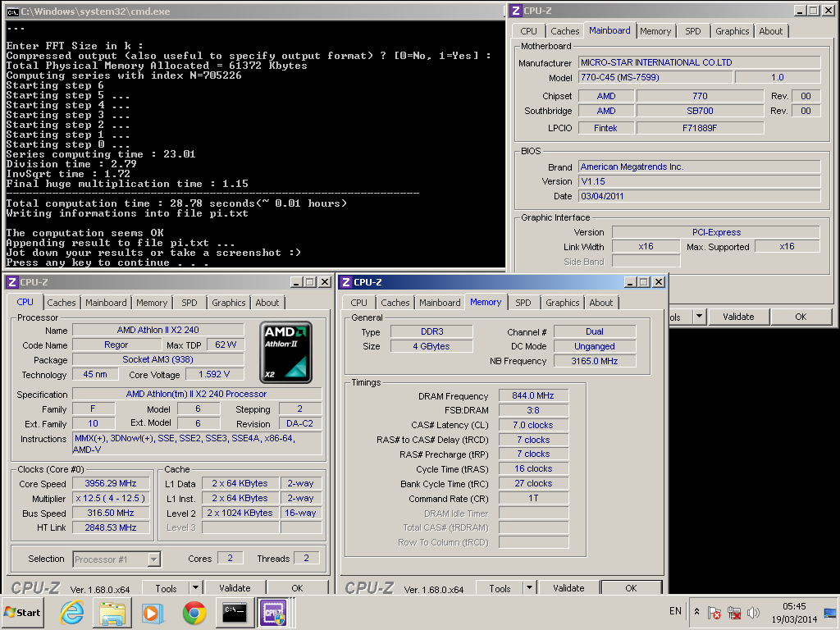This screenshot has height=630, width=840.
Task: Click the Model field 770-C45 (MS-7599)
Action: tap(655, 77)
